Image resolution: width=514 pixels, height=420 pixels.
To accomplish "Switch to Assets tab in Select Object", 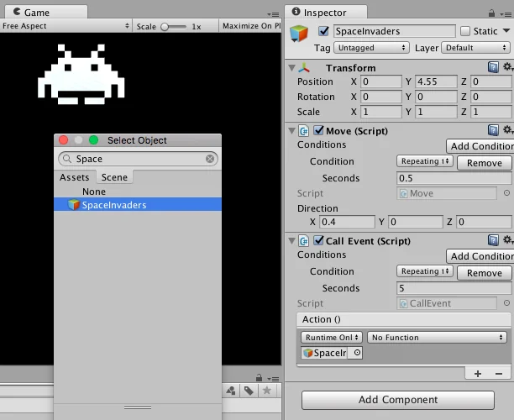I will tap(75, 177).
